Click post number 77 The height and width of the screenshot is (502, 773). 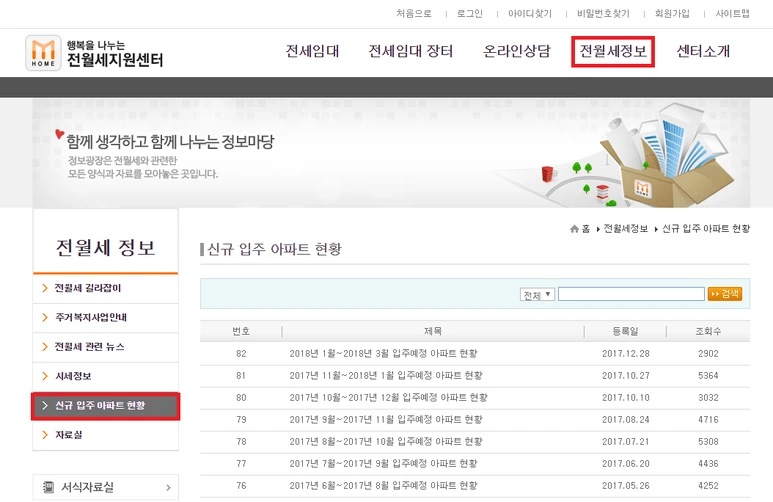(241, 464)
